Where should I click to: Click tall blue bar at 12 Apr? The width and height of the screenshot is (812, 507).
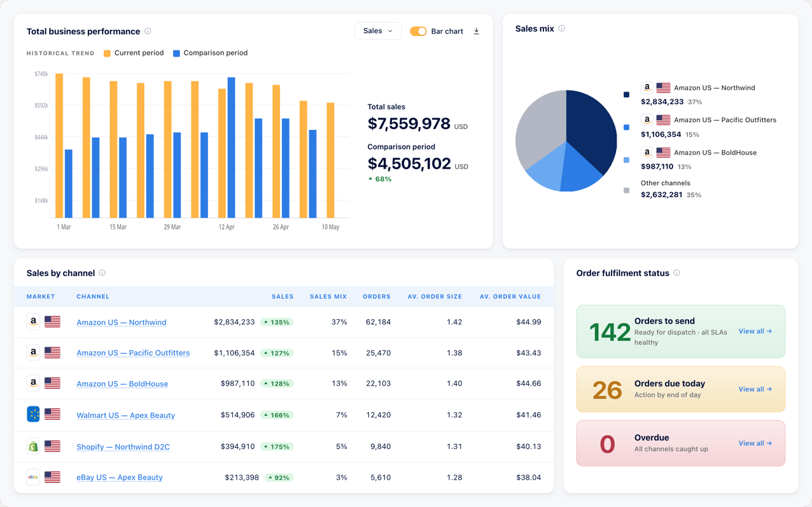pyautogui.click(x=231, y=148)
